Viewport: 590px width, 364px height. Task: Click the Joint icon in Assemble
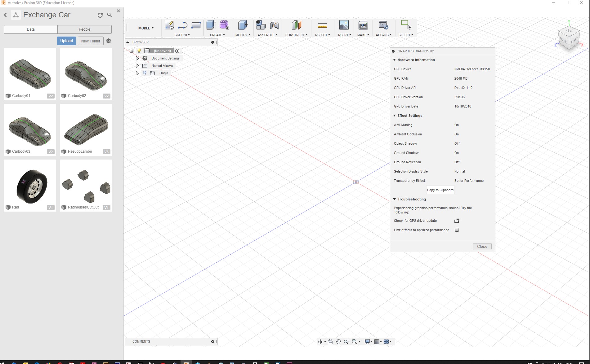[275, 25]
